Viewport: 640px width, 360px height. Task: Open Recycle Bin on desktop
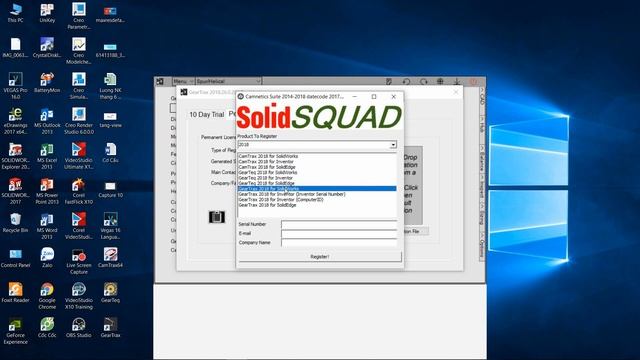(x=16, y=223)
